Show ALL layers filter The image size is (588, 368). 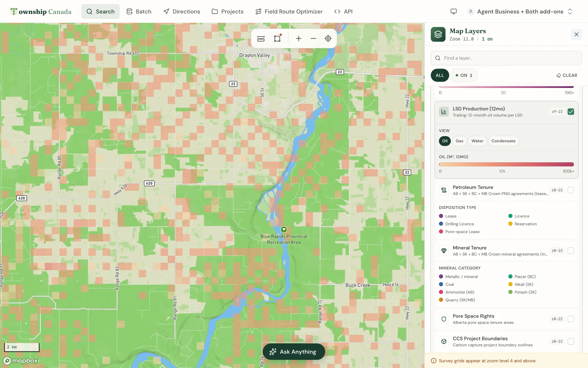(440, 75)
